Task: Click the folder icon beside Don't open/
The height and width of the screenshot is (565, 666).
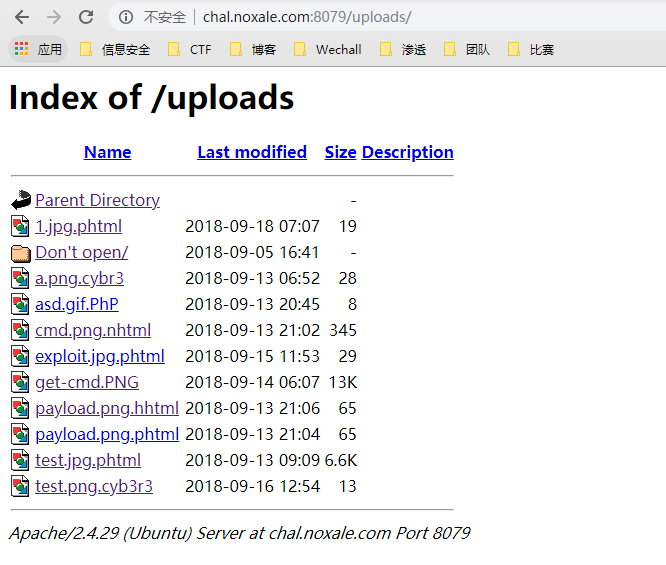Action: pos(21,252)
